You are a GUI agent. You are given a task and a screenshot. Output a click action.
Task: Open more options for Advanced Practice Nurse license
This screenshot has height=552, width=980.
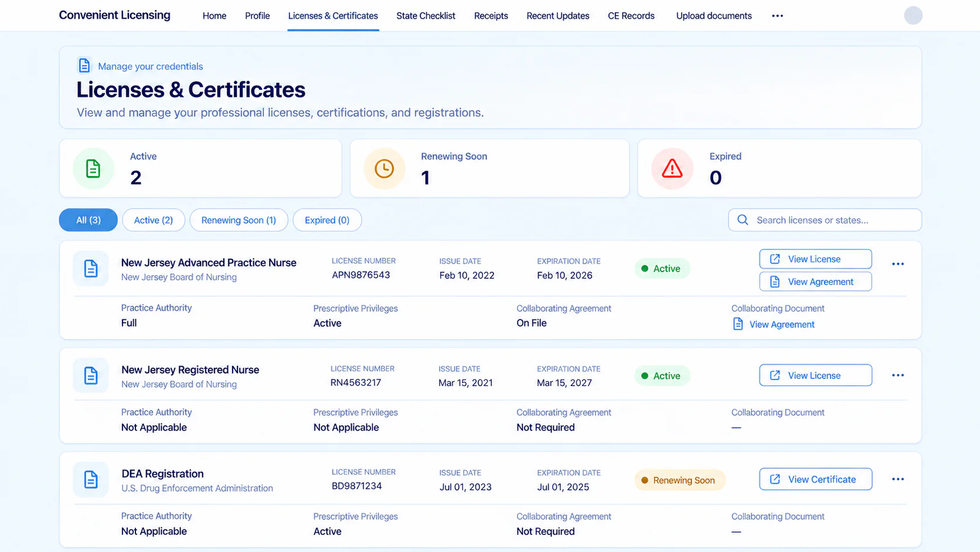(897, 264)
